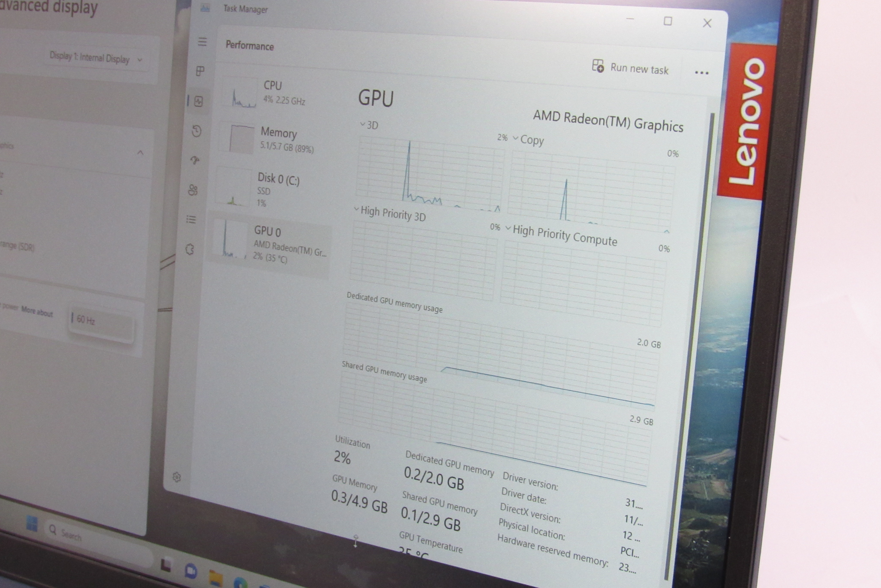Open the Display 1: Internal Display dropdown
881x588 pixels.
point(95,58)
